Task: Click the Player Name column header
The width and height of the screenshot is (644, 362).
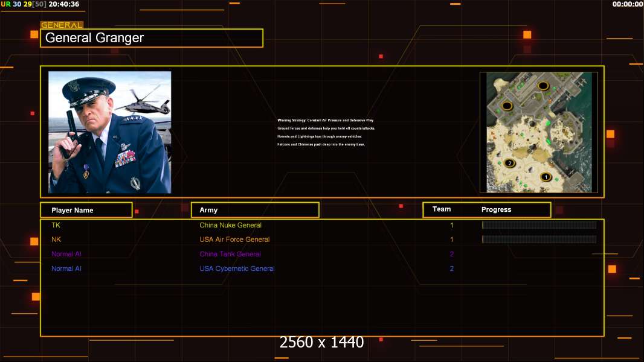Action: pos(86,210)
